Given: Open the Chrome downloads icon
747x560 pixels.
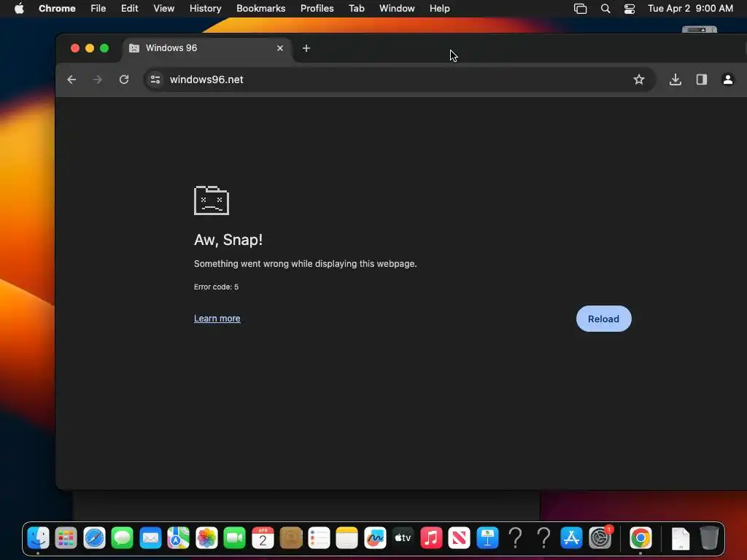Looking at the screenshot, I should click(x=675, y=79).
